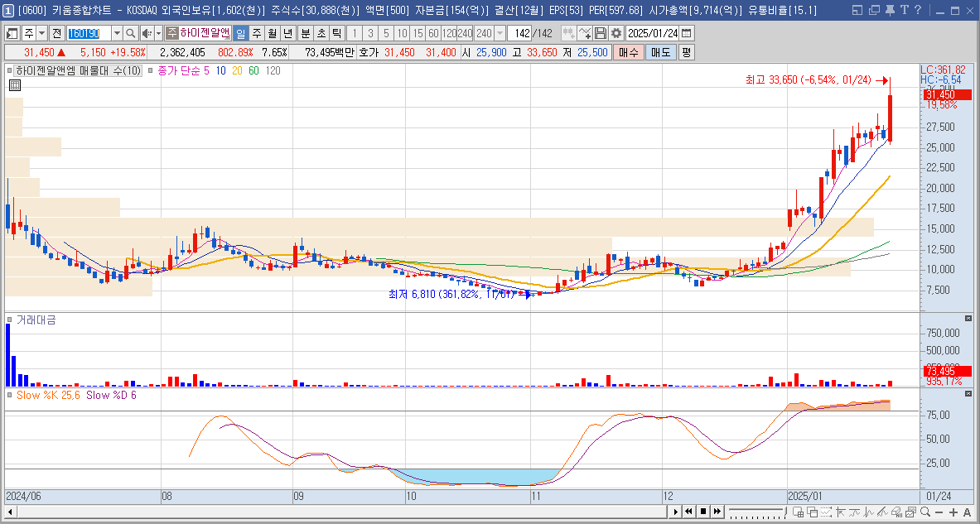Click the grayed candle compare icon

(x=569, y=34)
